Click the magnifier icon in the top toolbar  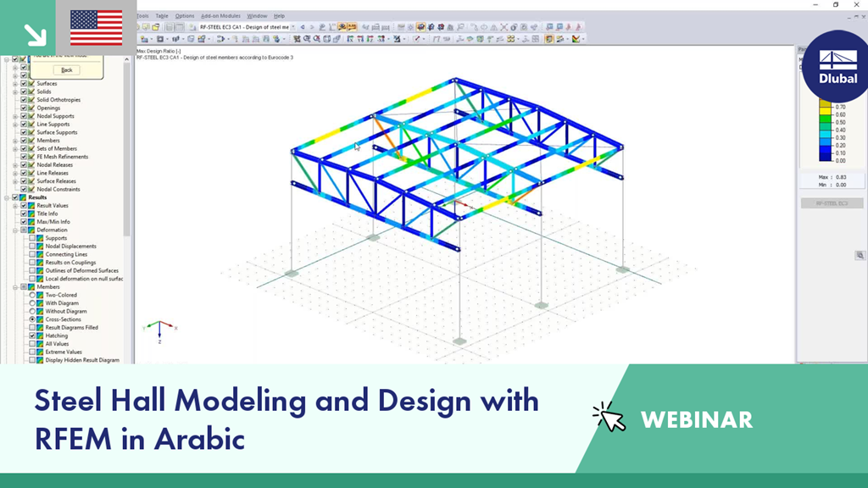460,26
